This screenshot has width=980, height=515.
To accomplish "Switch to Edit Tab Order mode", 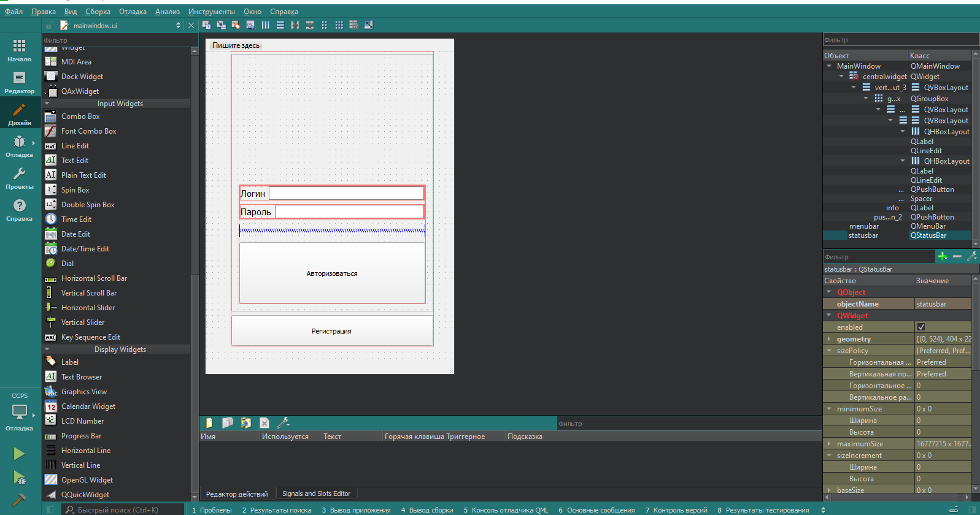I will (251, 25).
